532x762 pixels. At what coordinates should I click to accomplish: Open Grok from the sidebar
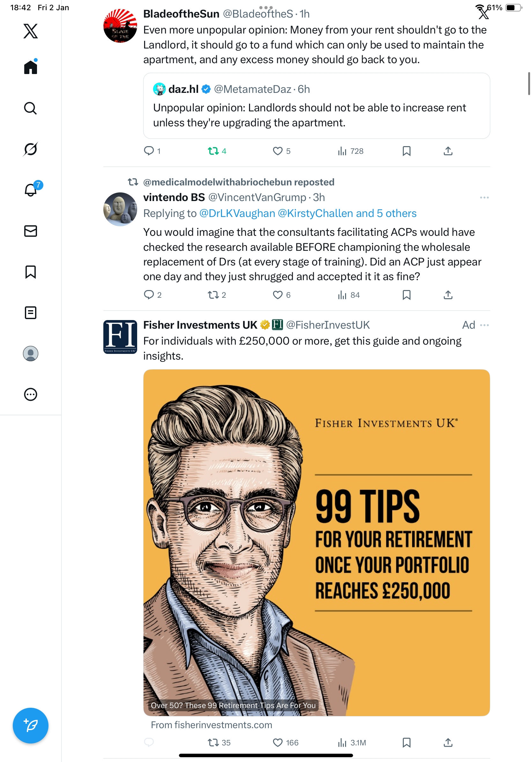[31, 149]
